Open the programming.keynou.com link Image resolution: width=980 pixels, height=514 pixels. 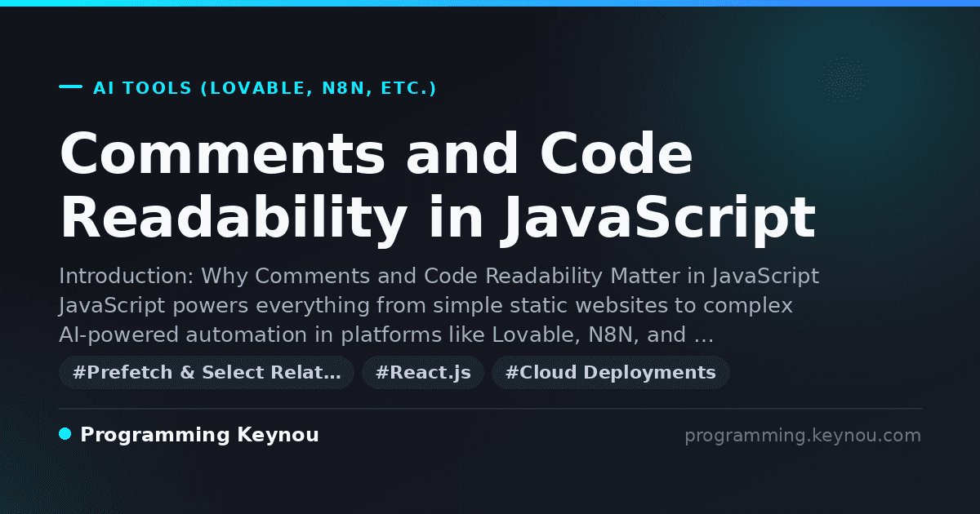pyautogui.click(x=803, y=436)
